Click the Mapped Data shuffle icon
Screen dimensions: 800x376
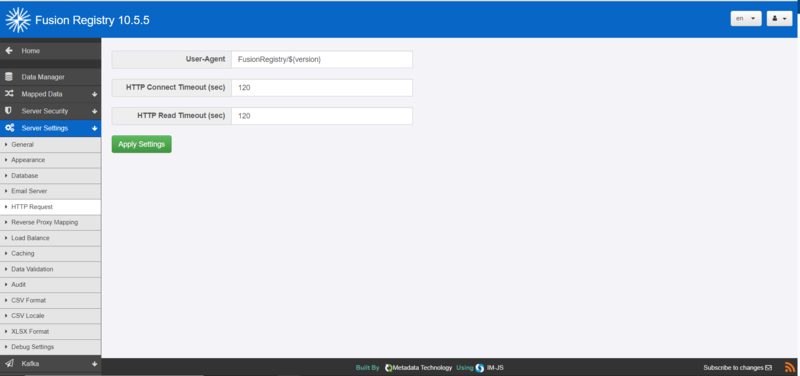coord(9,94)
